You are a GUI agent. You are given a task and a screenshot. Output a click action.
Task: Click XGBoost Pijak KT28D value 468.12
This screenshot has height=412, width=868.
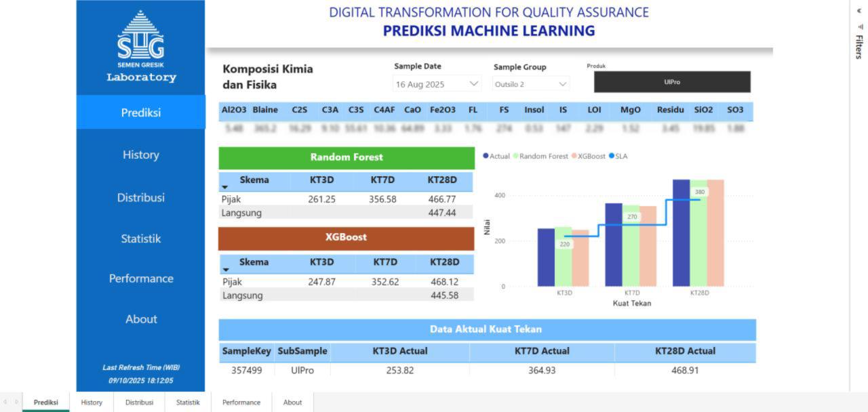click(x=444, y=282)
